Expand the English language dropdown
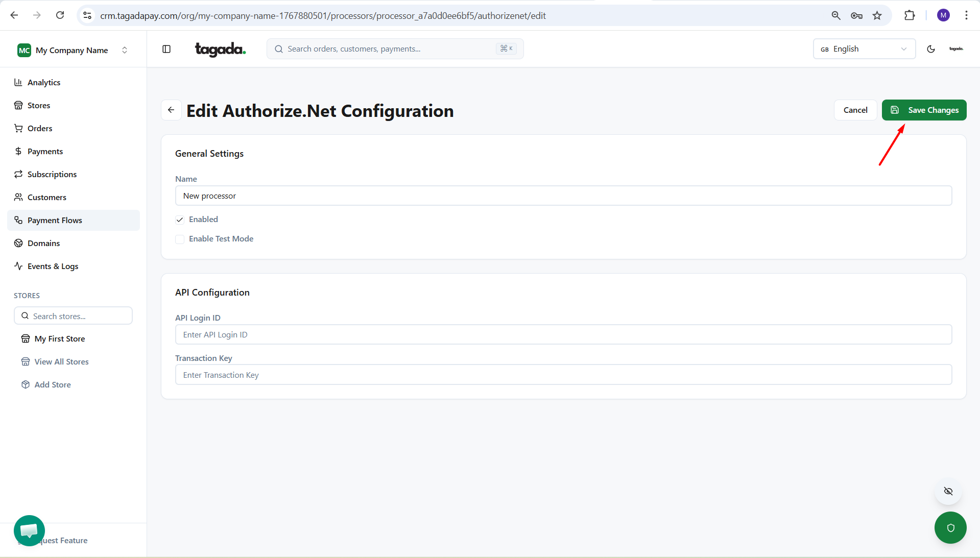The width and height of the screenshot is (980, 558). [864, 49]
